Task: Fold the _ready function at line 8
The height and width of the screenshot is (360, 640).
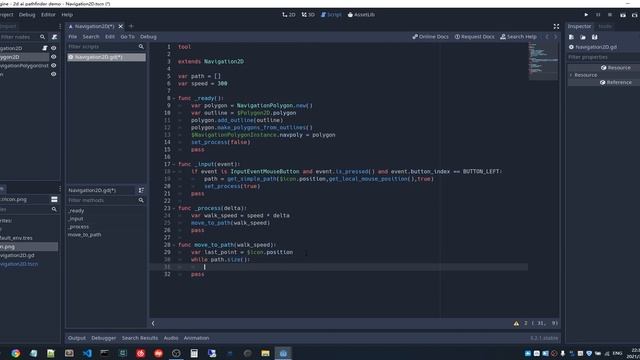Action: tap(174, 98)
